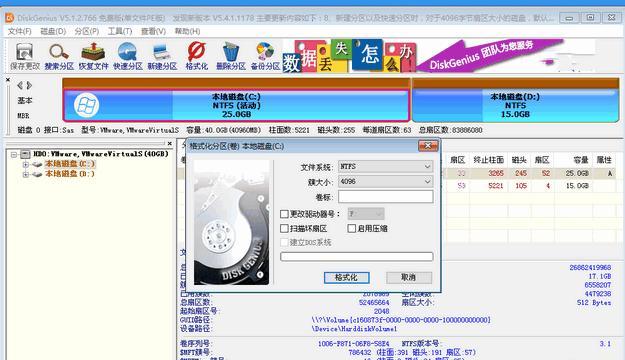Tick the 扫描坏扇区 checkbox

[x=284, y=228]
